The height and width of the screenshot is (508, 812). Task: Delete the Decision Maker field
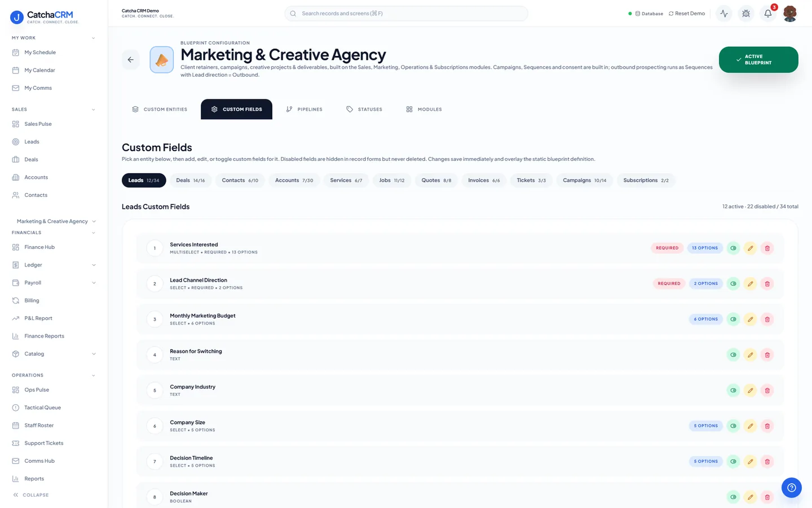(767, 497)
